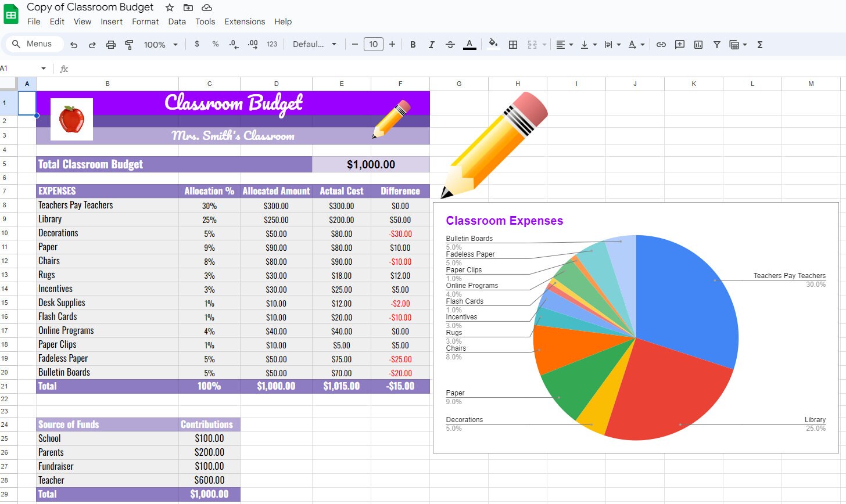The height and width of the screenshot is (504, 846).
Task: Click the Menus search button
Action: pos(34,44)
